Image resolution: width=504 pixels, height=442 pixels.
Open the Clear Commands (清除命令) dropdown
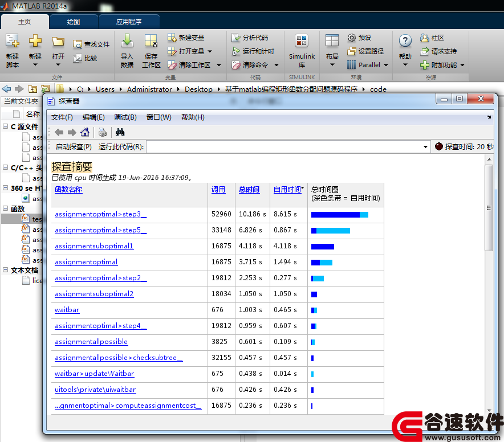click(x=277, y=65)
